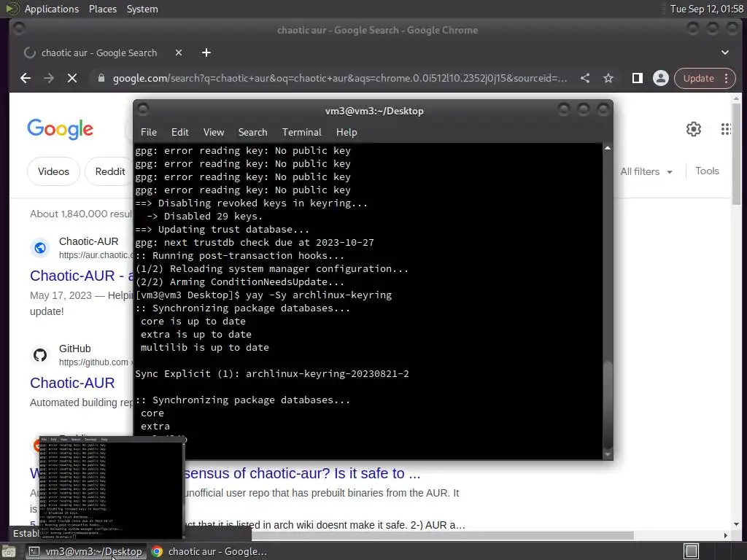Click 'Sync Explicit (1)' terminal line
Screen dimensions: 747x560
(272, 374)
